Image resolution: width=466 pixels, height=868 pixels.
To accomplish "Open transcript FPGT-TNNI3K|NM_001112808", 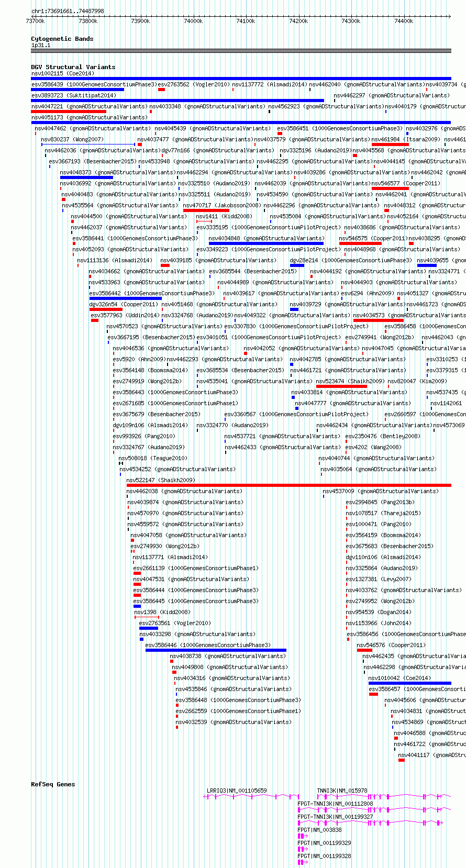I will 335,804.
